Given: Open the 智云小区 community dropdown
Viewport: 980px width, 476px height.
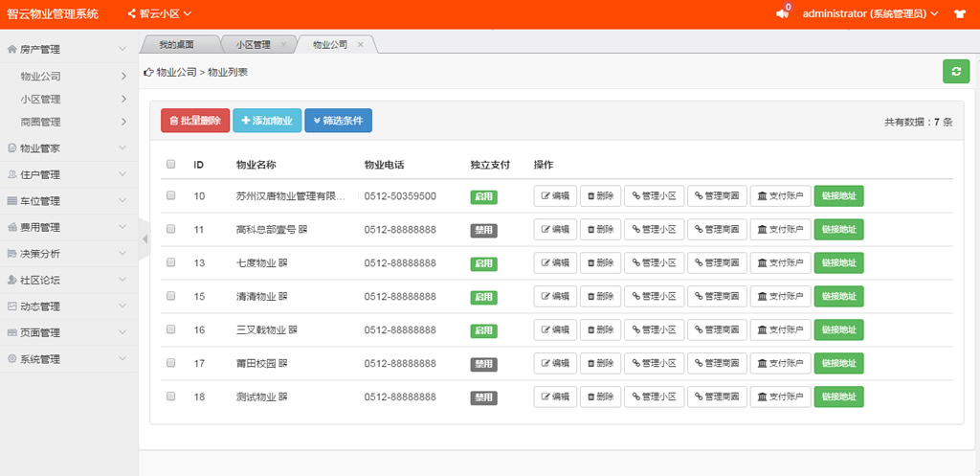Looking at the screenshot, I should click(160, 14).
